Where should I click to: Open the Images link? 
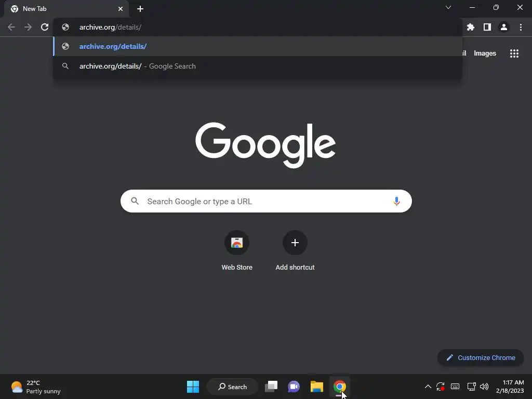pos(485,54)
